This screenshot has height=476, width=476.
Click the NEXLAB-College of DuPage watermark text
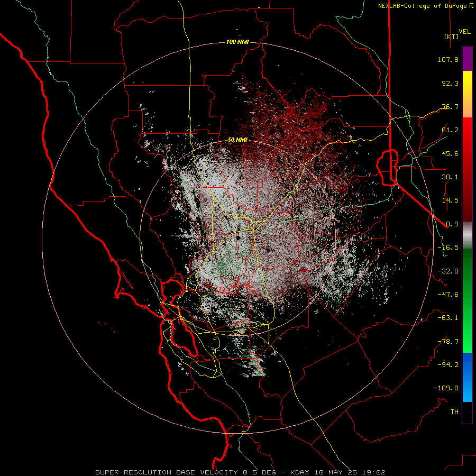[426, 6]
